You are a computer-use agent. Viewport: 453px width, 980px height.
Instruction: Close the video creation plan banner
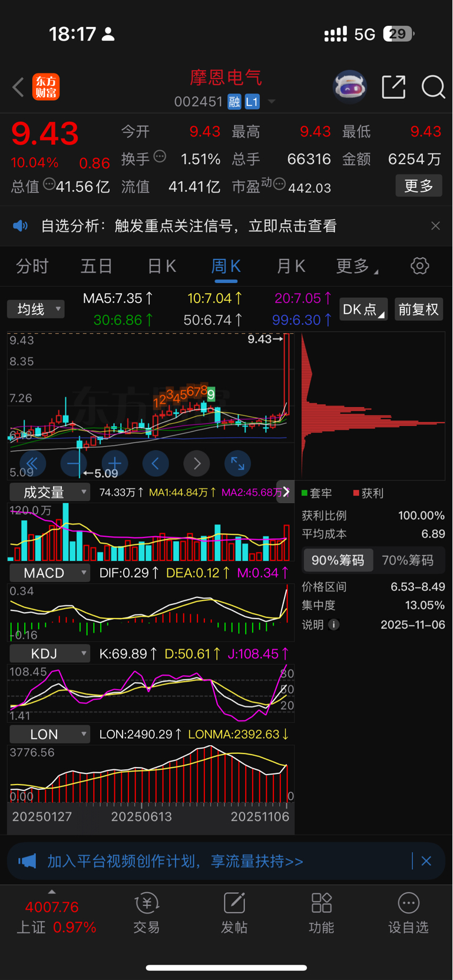pos(426,861)
